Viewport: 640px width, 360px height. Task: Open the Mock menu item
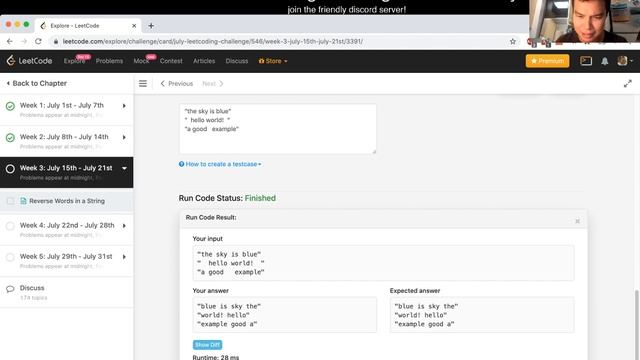(x=141, y=61)
